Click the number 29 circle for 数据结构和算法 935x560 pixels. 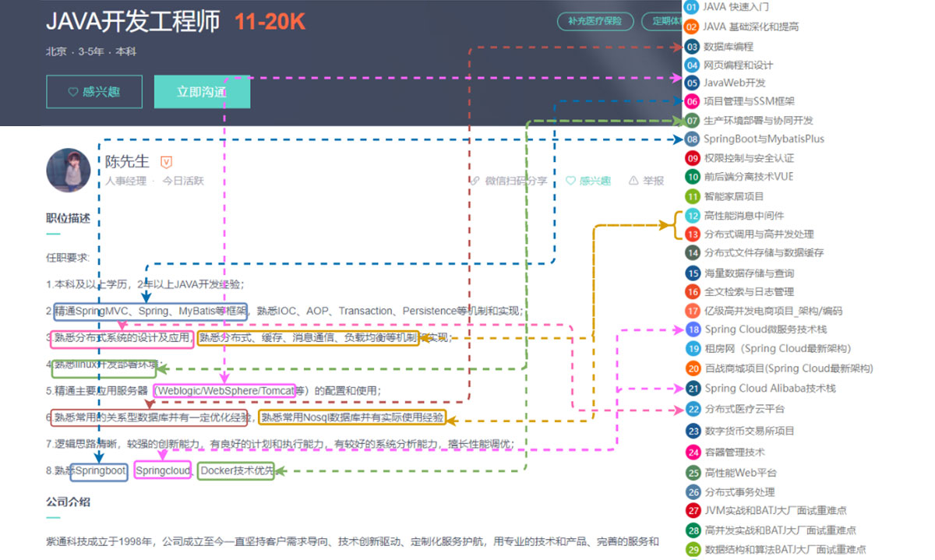(x=693, y=549)
